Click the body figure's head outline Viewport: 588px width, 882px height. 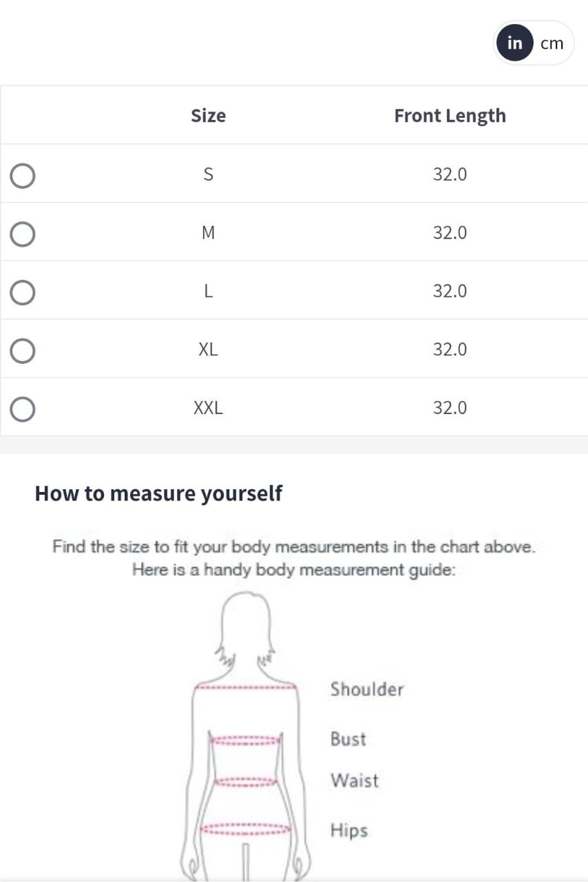click(246, 622)
